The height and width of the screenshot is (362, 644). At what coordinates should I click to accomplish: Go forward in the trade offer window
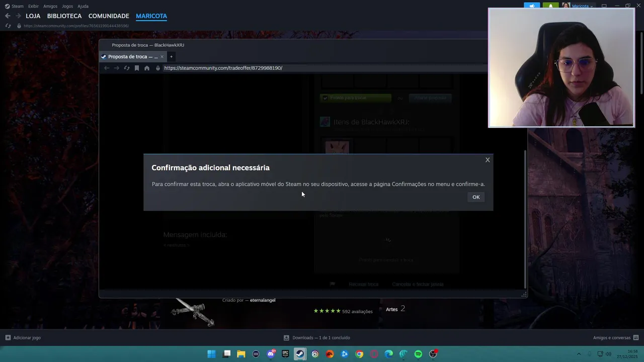(x=116, y=68)
